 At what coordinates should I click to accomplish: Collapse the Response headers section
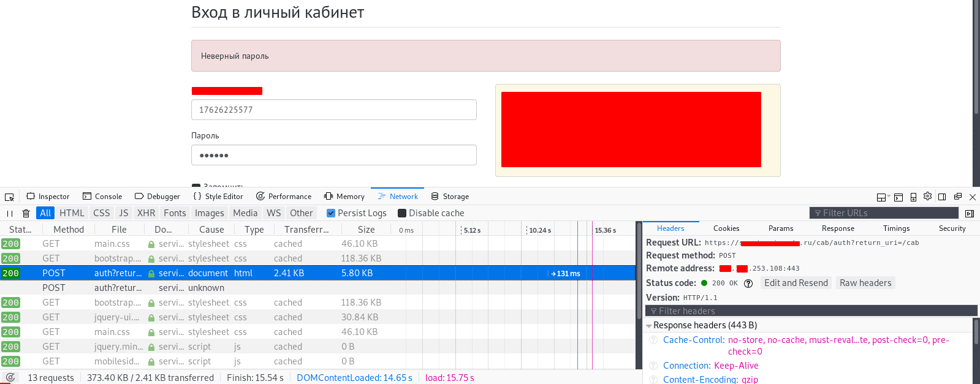point(649,326)
